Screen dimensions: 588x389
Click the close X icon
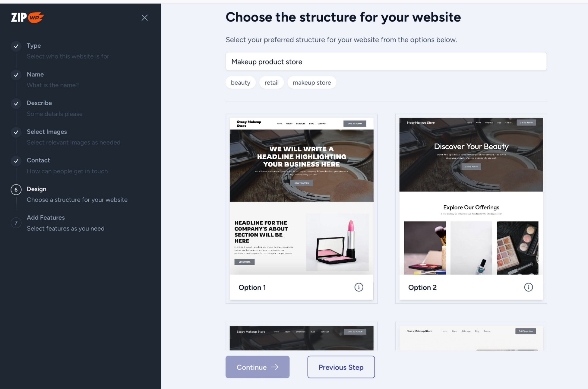[144, 17]
